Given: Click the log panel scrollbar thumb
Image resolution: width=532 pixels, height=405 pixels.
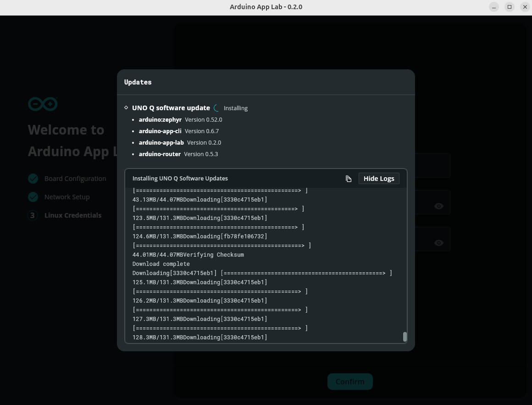Looking at the screenshot, I should [405, 337].
